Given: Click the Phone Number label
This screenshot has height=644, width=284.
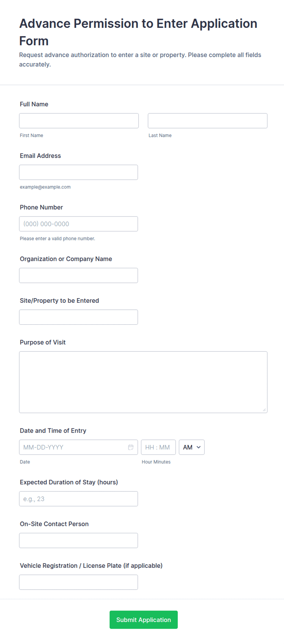Looking at the screenshot, I should pyautogui.click(x=41, y=207).
